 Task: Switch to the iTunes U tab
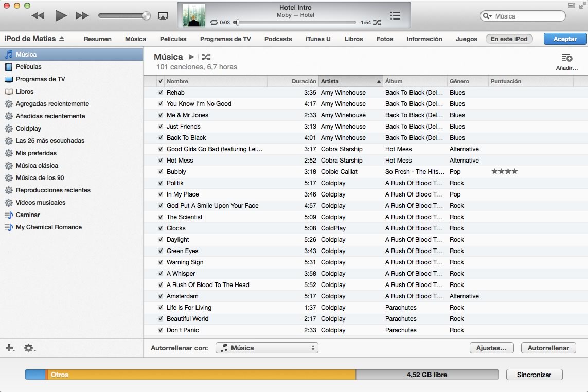pos(318,39)
